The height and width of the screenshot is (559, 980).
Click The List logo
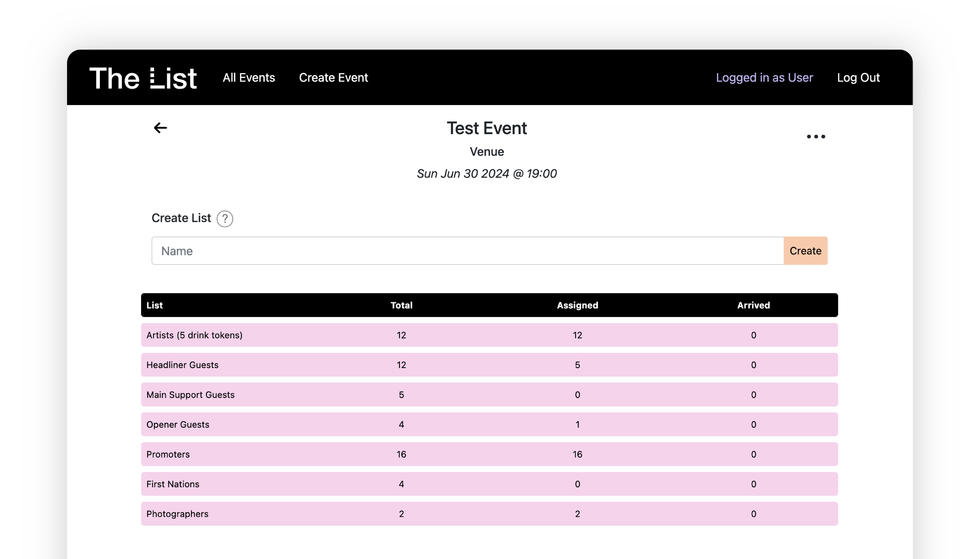[143, 78]
